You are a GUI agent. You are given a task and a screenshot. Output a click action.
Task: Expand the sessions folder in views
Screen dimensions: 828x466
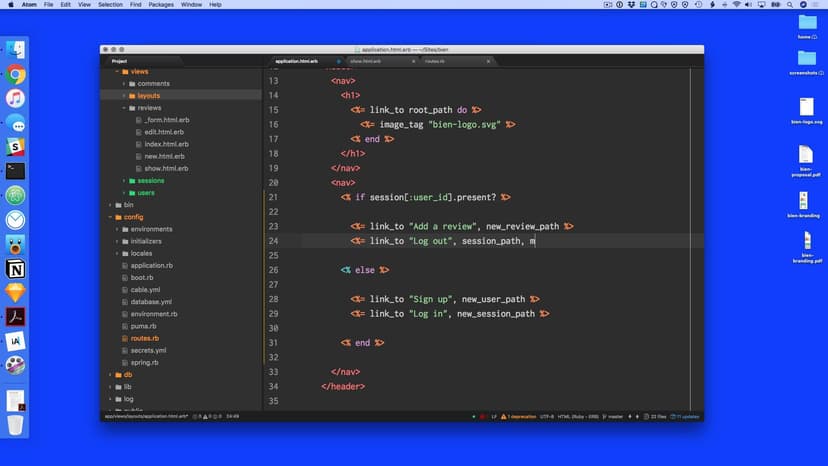coord(125,181)
